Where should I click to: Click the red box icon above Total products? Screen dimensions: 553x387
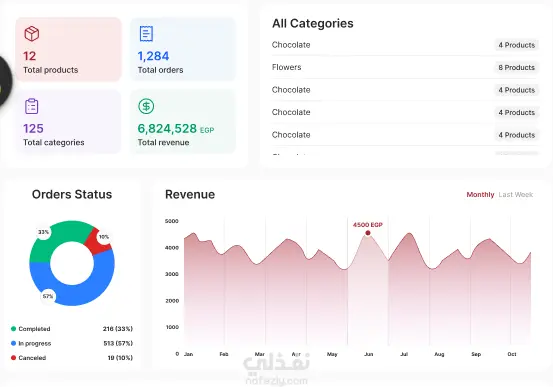(x=31, y=34)
